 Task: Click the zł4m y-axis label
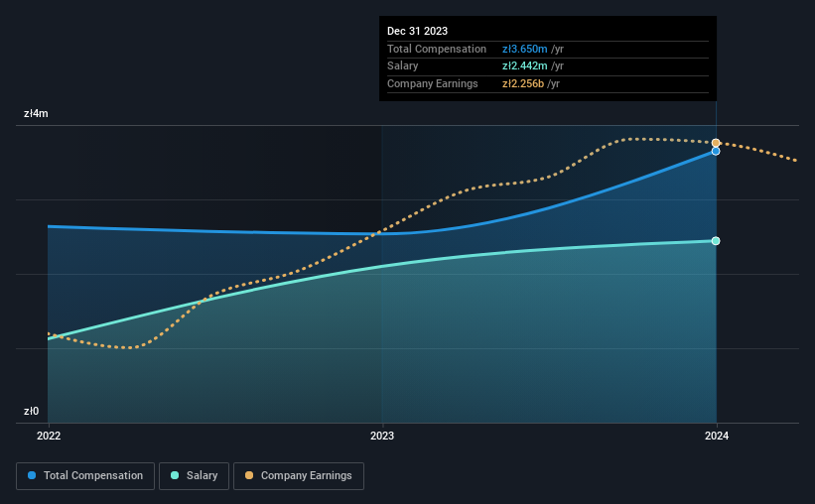pos(36,113)
